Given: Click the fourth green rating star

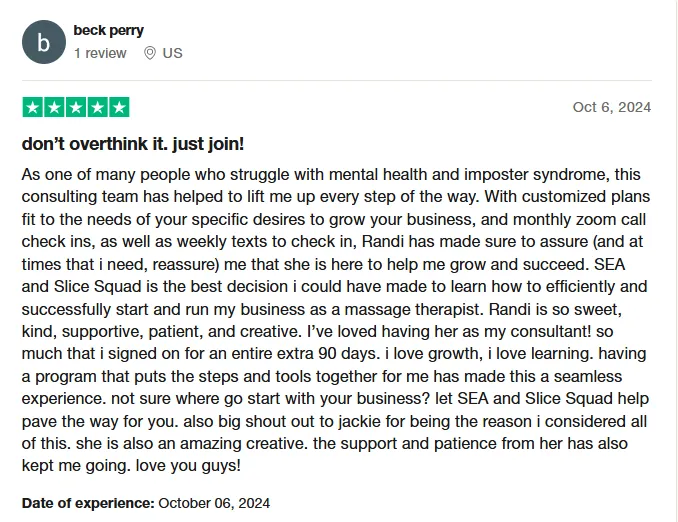Looking at the screenshot, I should pos(98,107).
